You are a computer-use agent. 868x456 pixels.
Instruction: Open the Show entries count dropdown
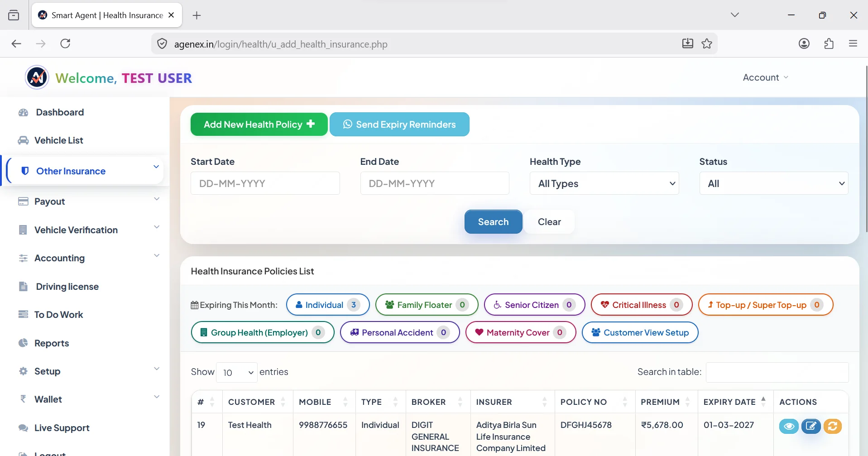(237, 372)
